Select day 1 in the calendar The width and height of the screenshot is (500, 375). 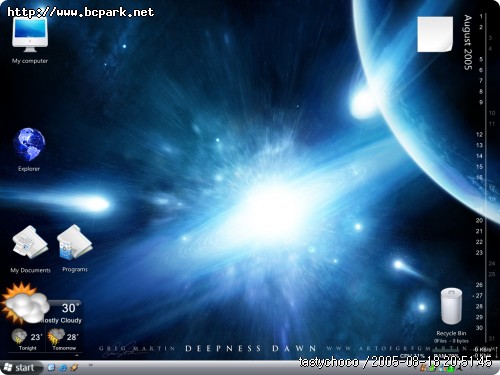[x=481, y=16]
